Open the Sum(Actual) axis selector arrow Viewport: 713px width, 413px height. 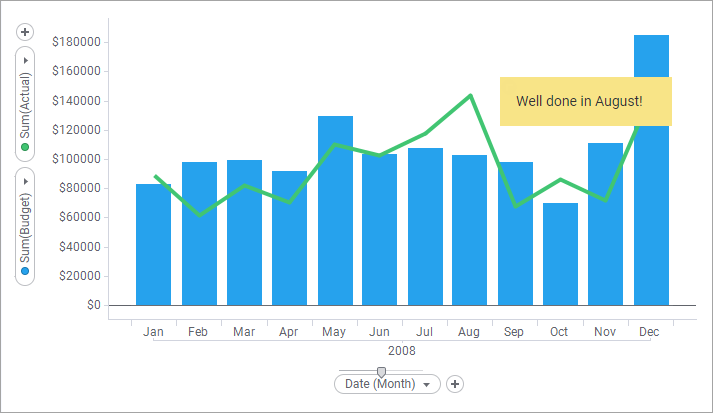pyautogui.click(x=26, y=61)
